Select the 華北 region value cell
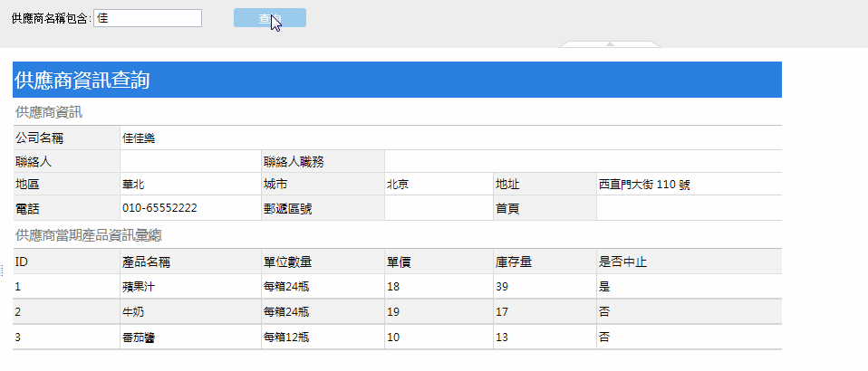The height and width of the screenshot is (371, 868). click(x=133, y=184)
